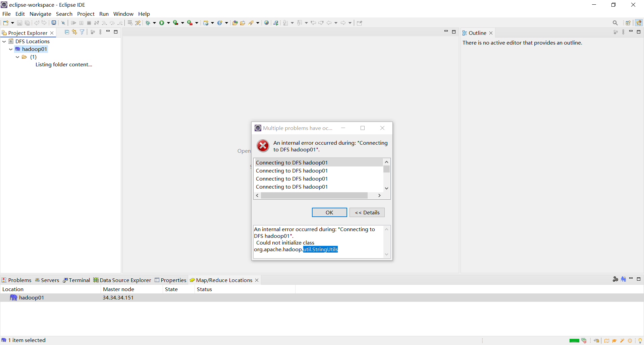644x345 pixels.
Task: Click the What's New wand icon
Action: coord(622,341)
